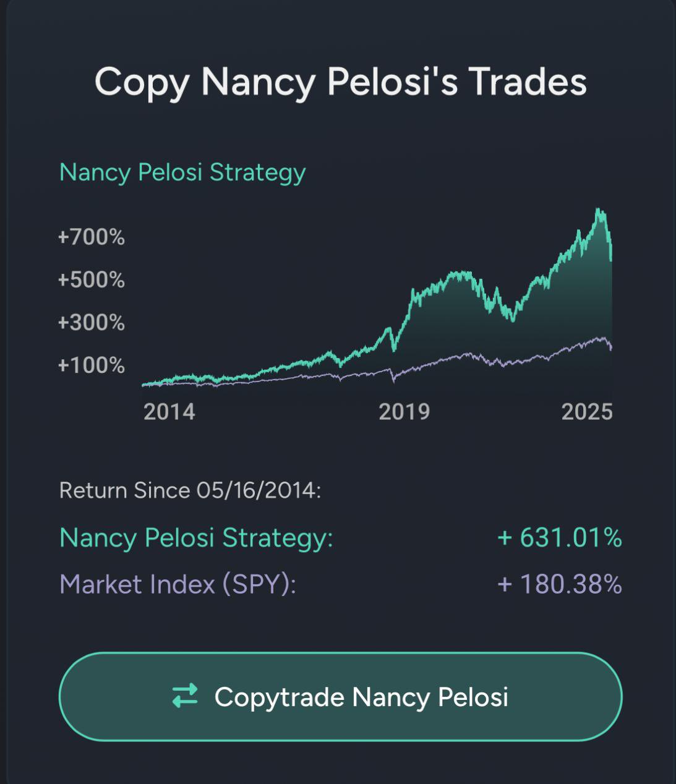The height and width of the screenshot is (784, 676).
Task: Click the Copy Nancy Pelosi's Trades heading
Action: click(340, 81)
